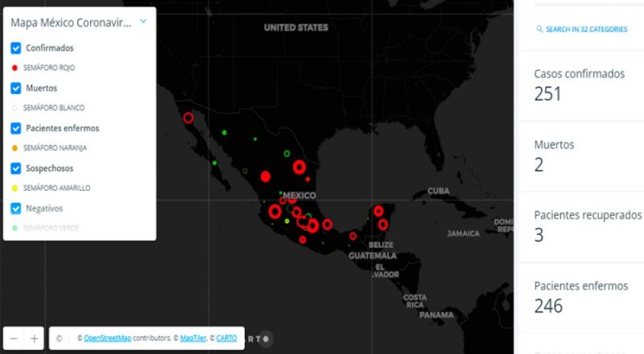Uncheck the Negativos layer checkbox

pyautogui.click(x=16, y=209)
